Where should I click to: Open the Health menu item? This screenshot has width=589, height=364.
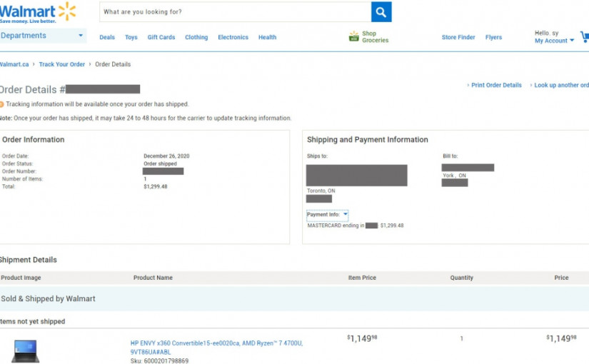coord(268,37)
